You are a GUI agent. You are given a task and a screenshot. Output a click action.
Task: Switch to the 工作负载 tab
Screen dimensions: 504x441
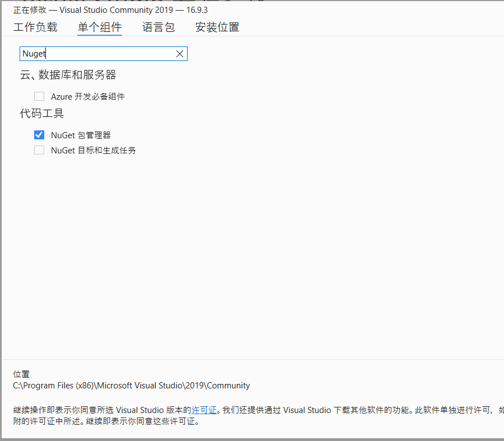tap(35, 26)
